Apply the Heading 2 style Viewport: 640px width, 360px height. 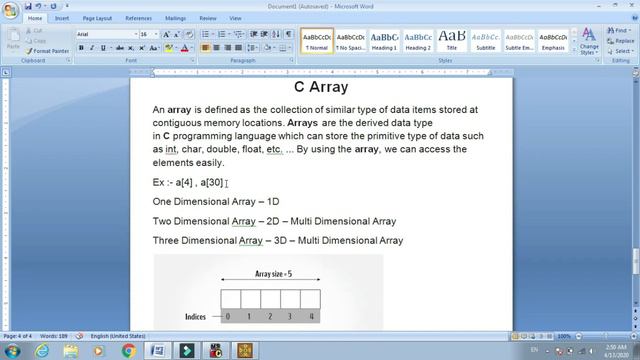click(x=418, y=41)
